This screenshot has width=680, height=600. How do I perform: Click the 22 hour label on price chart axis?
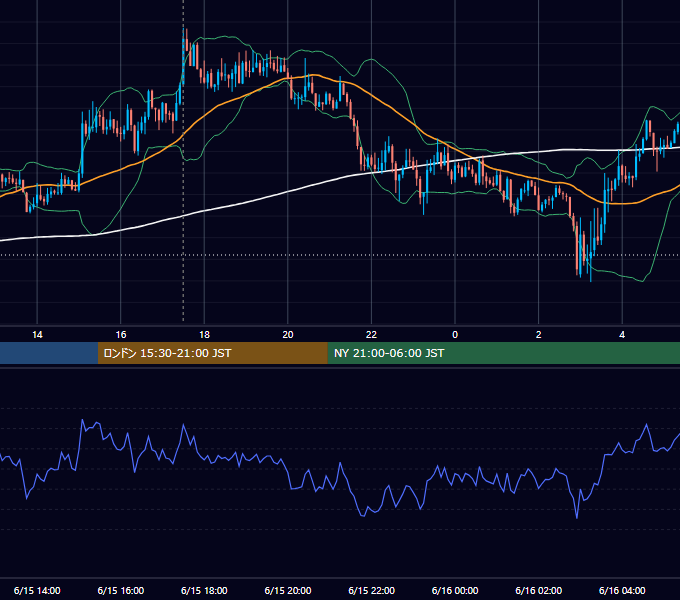tap(371, 335)
